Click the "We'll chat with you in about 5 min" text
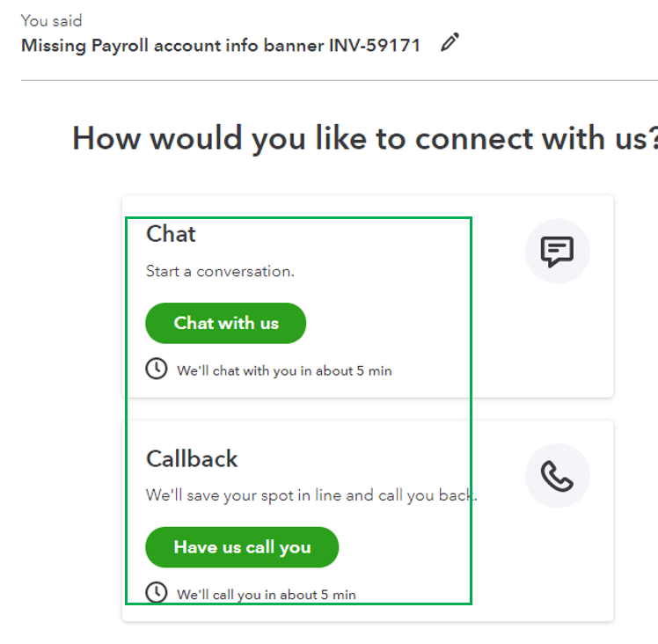Viewport: 658px width, 644px height. pyautogui.click(x=284, y=371)
